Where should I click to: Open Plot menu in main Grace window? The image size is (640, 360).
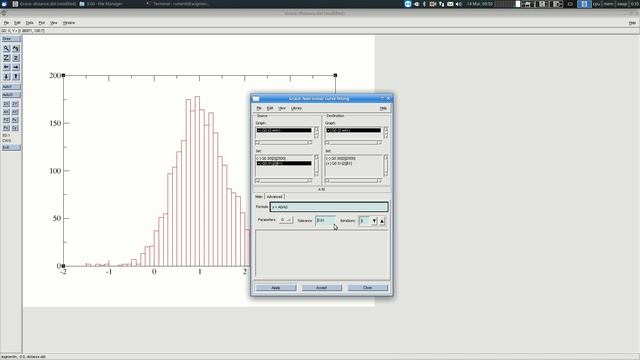coord(42,23)
